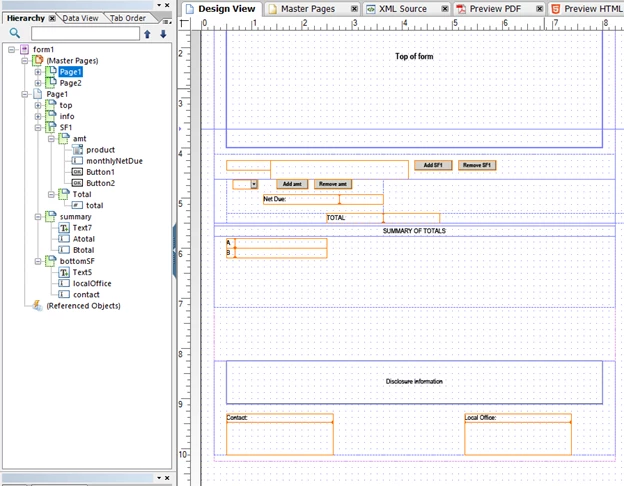Image resolution: width=624 pixels, height=486 pixels.
Task: Click the info subform icon
Action: [x=51, y=116]
